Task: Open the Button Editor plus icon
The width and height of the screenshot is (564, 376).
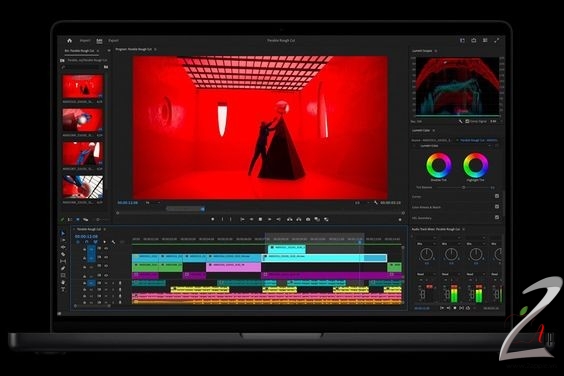Action: pos(400,219)
